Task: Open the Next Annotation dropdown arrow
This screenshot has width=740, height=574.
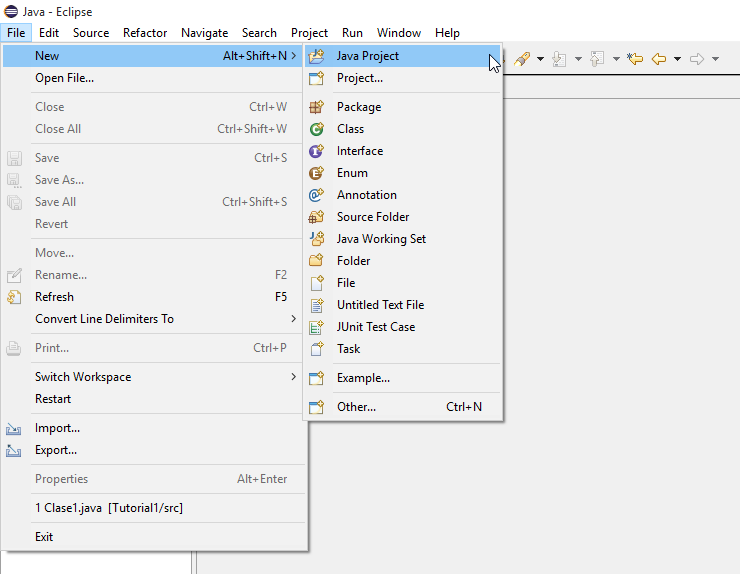Action: (578, 59)
